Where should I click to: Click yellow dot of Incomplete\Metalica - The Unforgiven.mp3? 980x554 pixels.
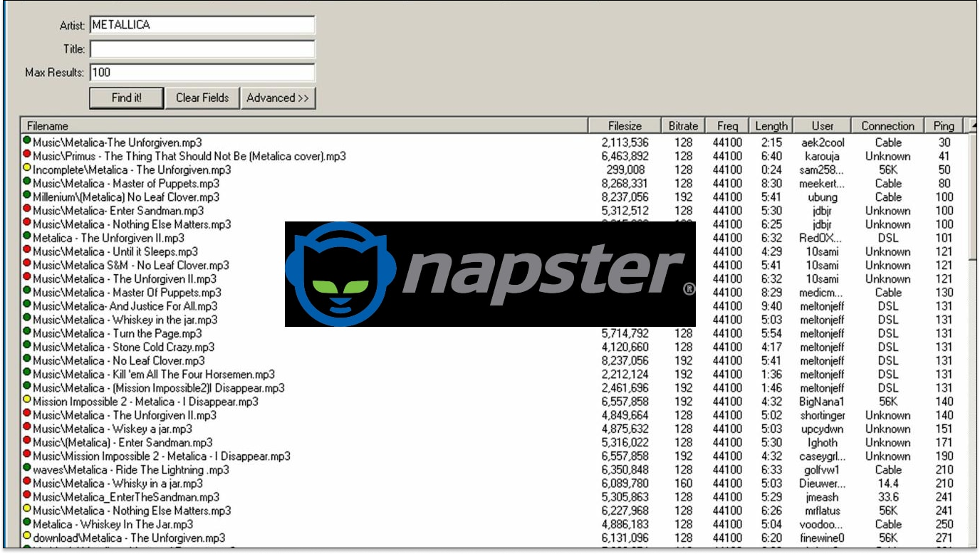27,169
